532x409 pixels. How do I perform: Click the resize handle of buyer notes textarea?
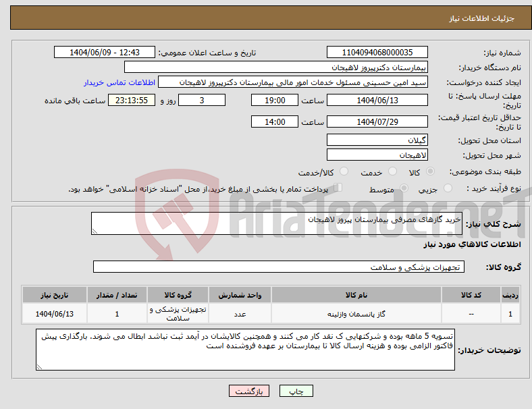point(39,367)
